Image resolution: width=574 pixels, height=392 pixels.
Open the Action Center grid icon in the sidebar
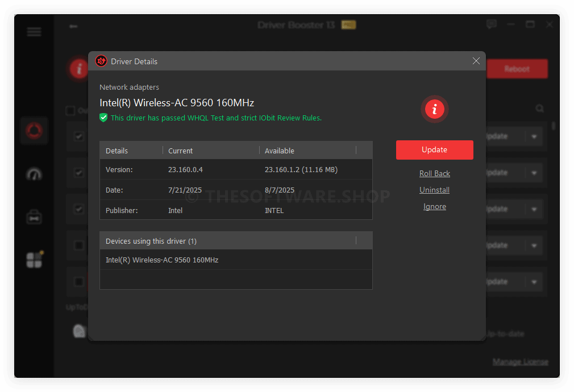34,260
